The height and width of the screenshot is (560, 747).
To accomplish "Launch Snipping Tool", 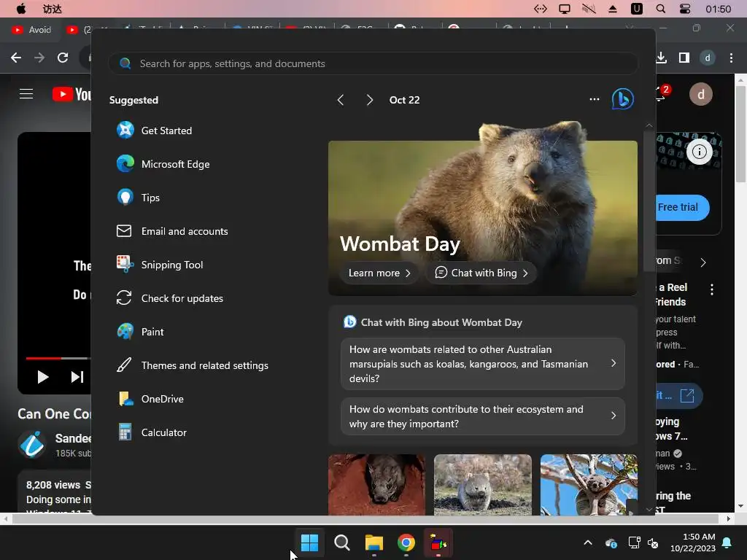I will pos(160,264).
